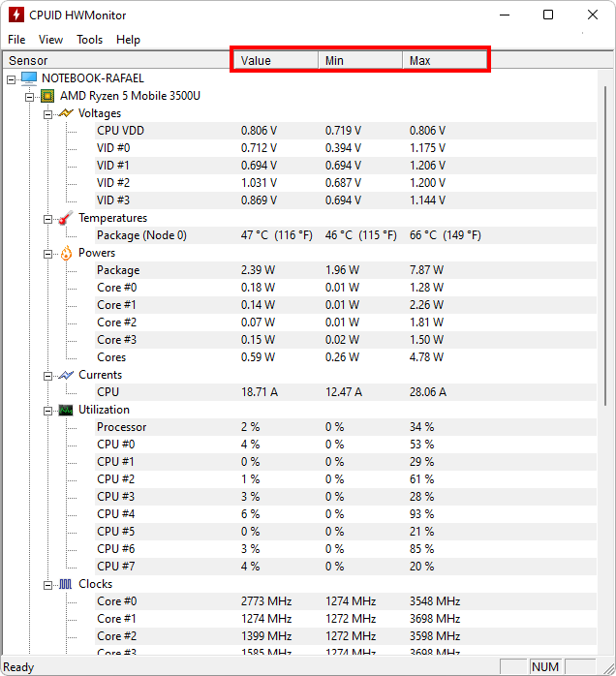Select the CPU #7 utilization row

(346, 566)
